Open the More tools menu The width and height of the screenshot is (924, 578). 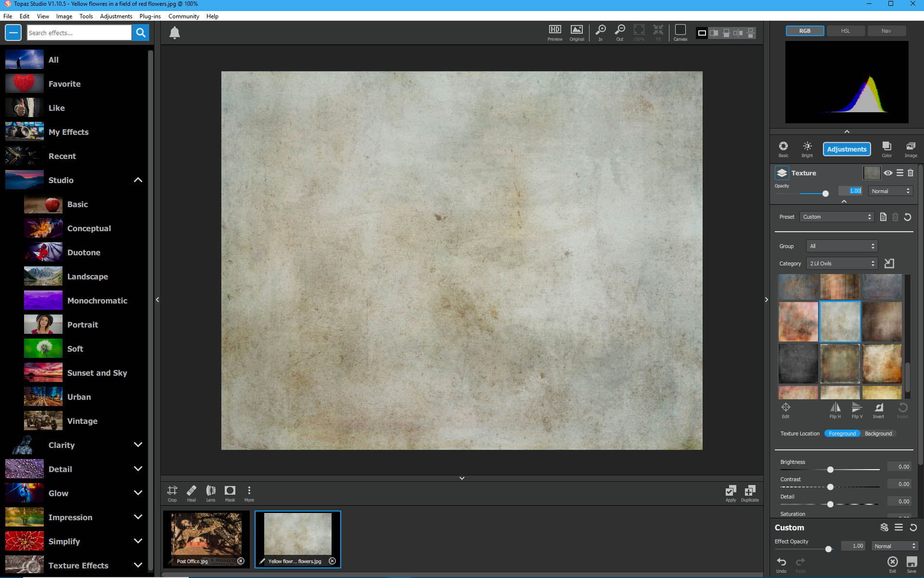pyautogui.click(x=249, y=493)
